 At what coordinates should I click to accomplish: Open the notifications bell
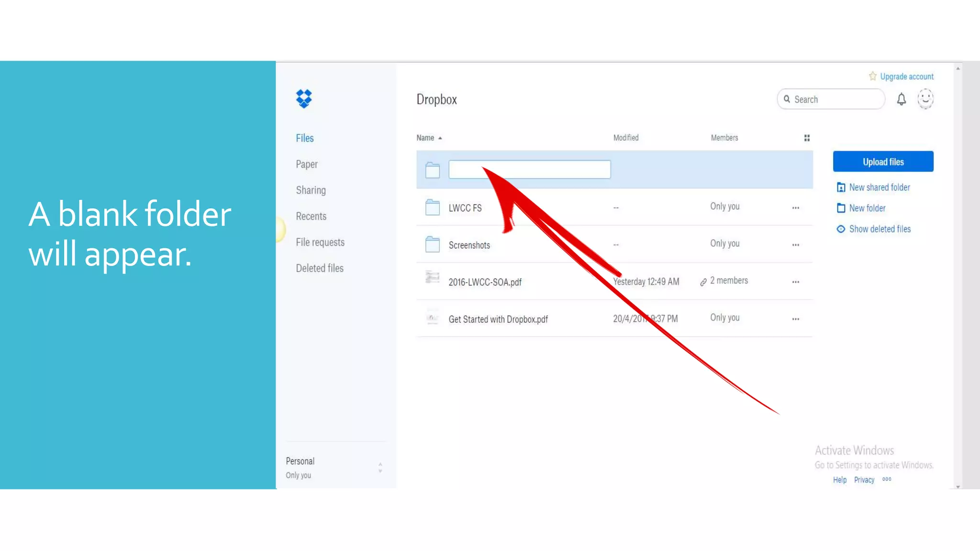point(901,99)
